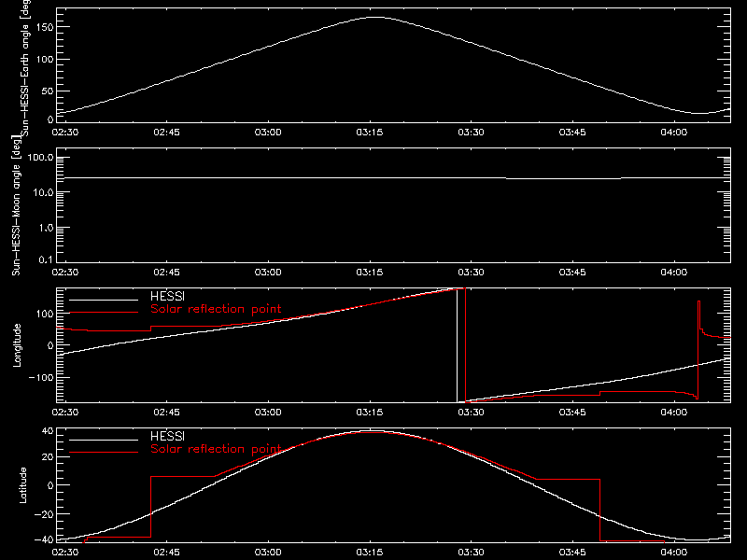The height and width of the screenshot is (560, 747).
Task: Click white vertical longitude wrap line before 03:30
Action: (457, 346)
